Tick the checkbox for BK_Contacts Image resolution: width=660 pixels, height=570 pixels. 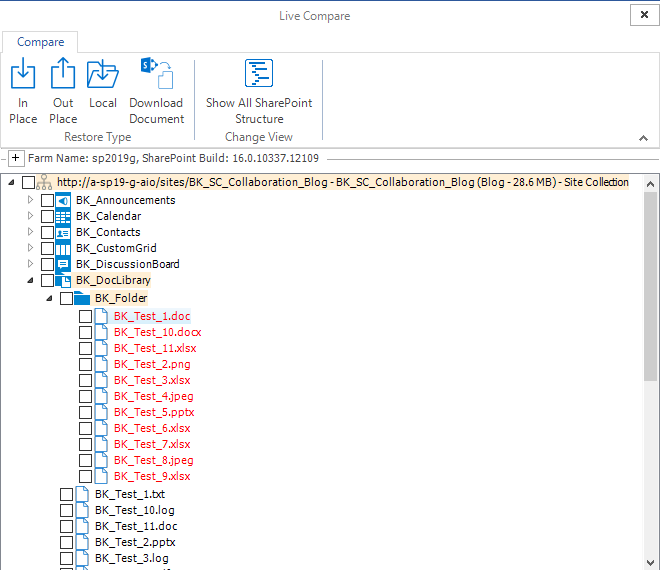[x=47, y=232]
